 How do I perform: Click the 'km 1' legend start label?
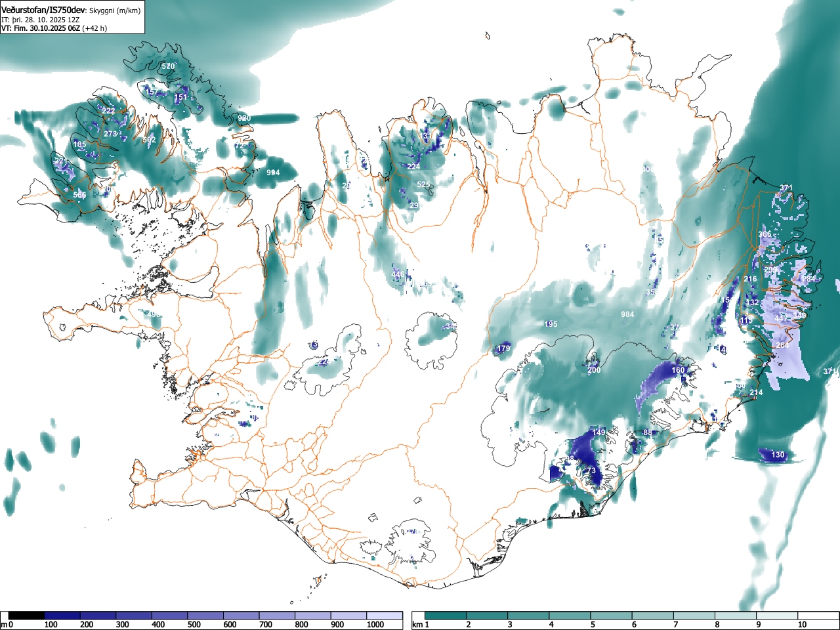[420, 625]
